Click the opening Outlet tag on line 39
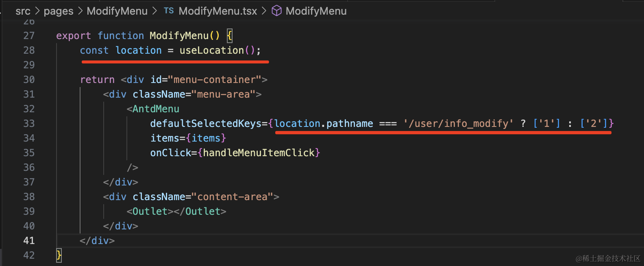This screenshot has width=644, height=266. [150, 211]
